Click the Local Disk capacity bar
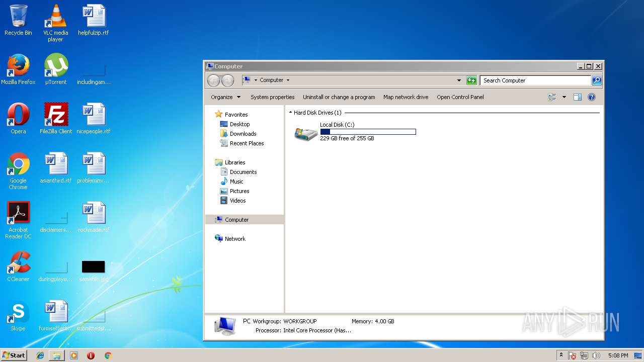 [x=368, y=132]
